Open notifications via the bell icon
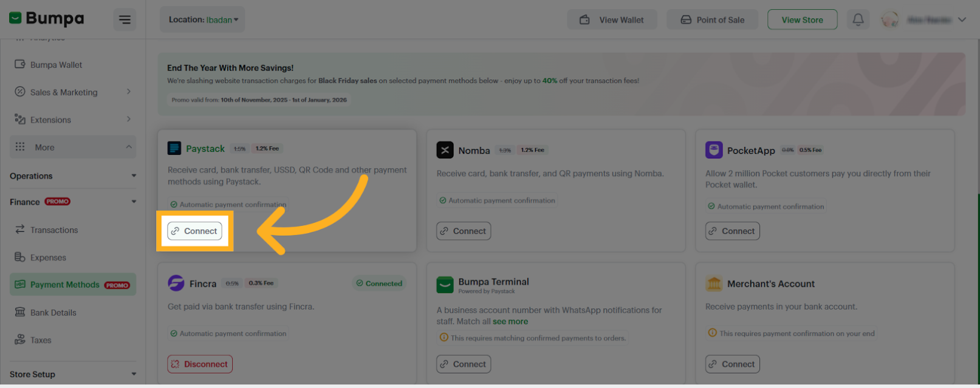The width and height of the screenshot is (980, 388). (x=858, y=19)
